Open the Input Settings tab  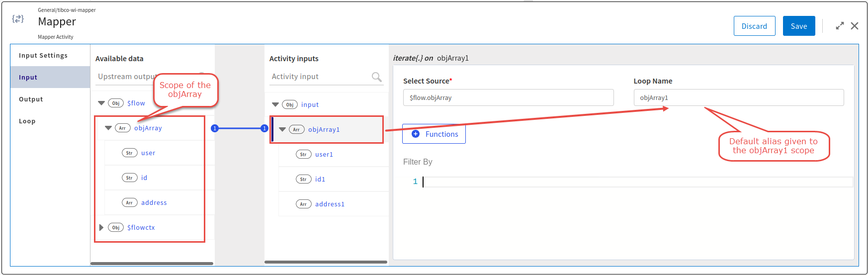point(43,55)
